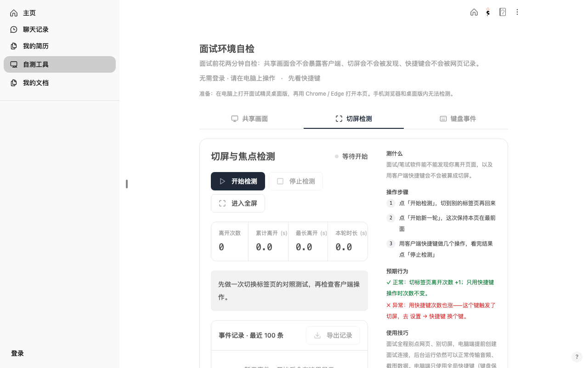588x368 pixels.
Task: Click the 测什么 heading
Action: [x=394, y=154]
